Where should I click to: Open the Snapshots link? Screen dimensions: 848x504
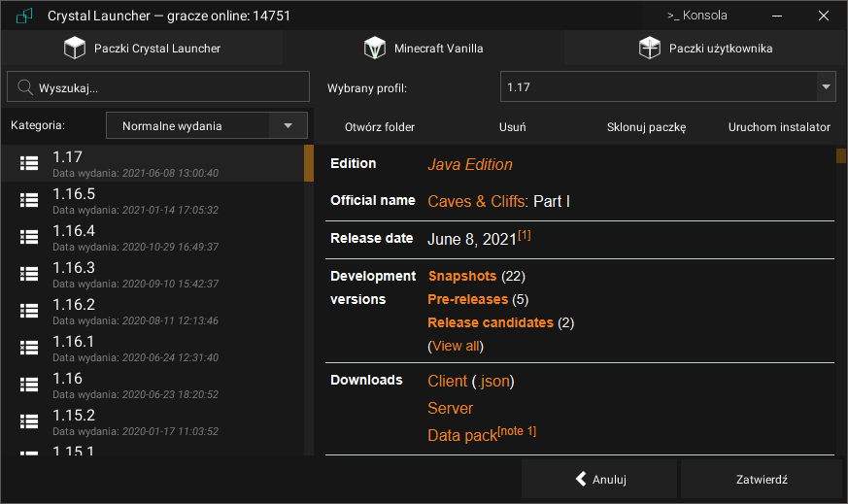[x=461, y=276]
